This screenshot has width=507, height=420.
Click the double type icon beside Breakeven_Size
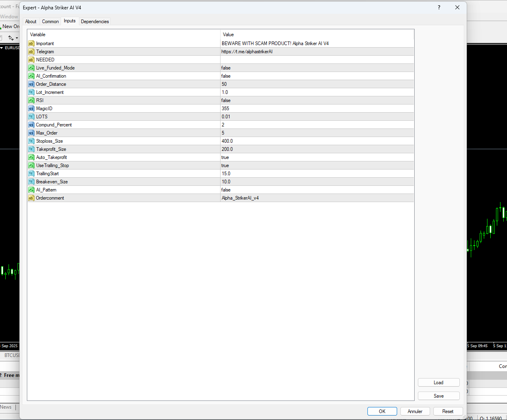coord(31,182)
